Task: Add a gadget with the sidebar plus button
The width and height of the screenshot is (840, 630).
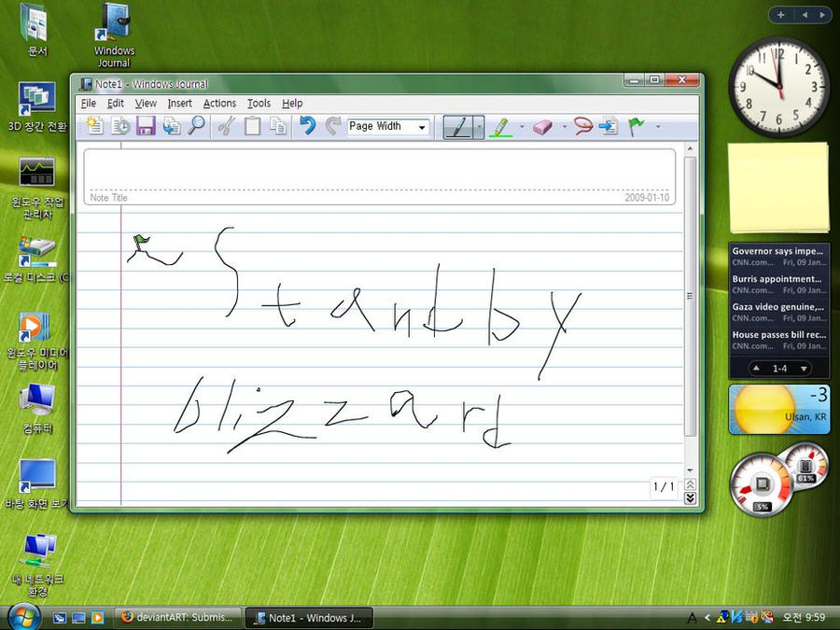Action: point(780,15)
